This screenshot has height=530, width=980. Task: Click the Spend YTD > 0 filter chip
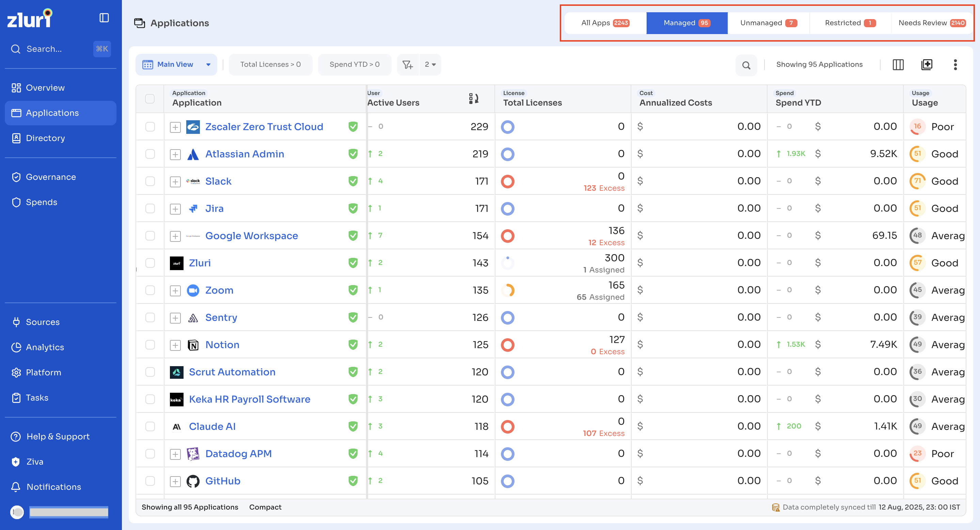(x=354, y=65)
